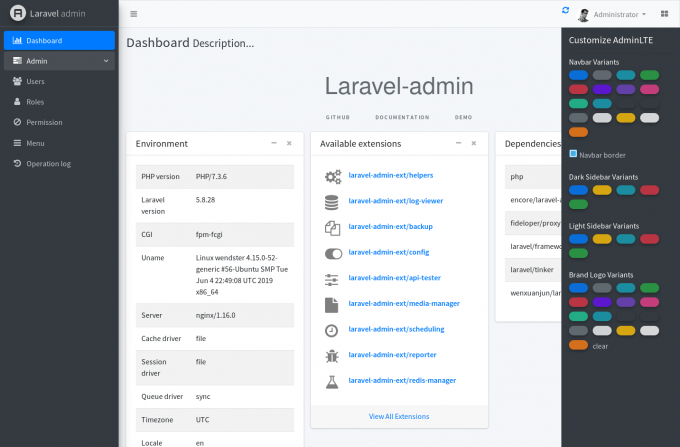The width and height of the screenshot is (680, 447).
Task: Click the scheduling clock icon
Action: tap(331, 331)
